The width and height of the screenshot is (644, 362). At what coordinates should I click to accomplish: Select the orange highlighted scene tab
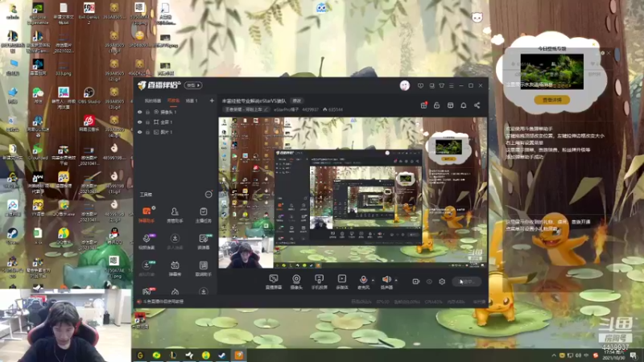173,101
